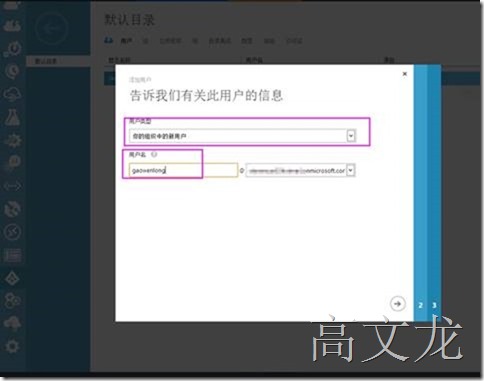Select the diamond Active Directory sidebar icon

13,278
